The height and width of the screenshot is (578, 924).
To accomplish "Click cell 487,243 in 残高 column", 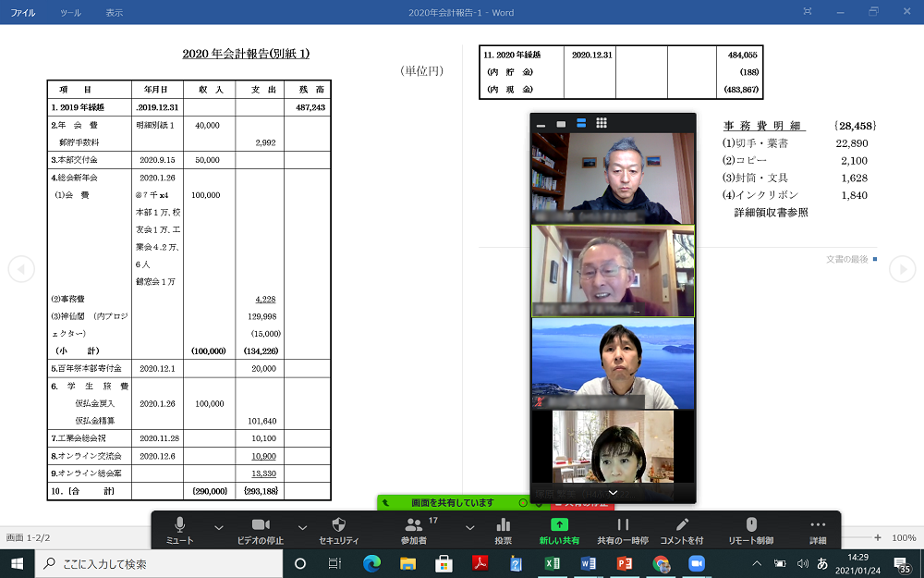I will point(310,107).
